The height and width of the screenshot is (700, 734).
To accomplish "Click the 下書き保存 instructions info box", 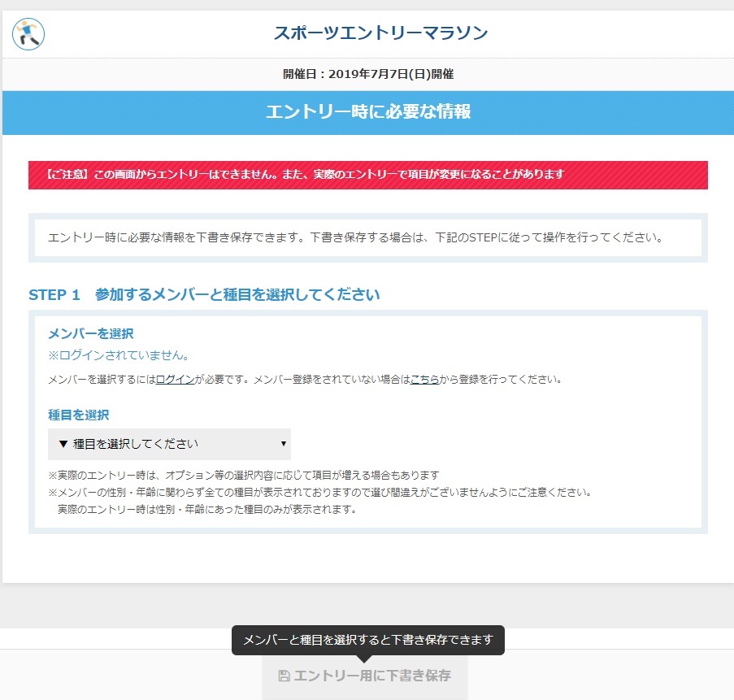I will (367, 237).
